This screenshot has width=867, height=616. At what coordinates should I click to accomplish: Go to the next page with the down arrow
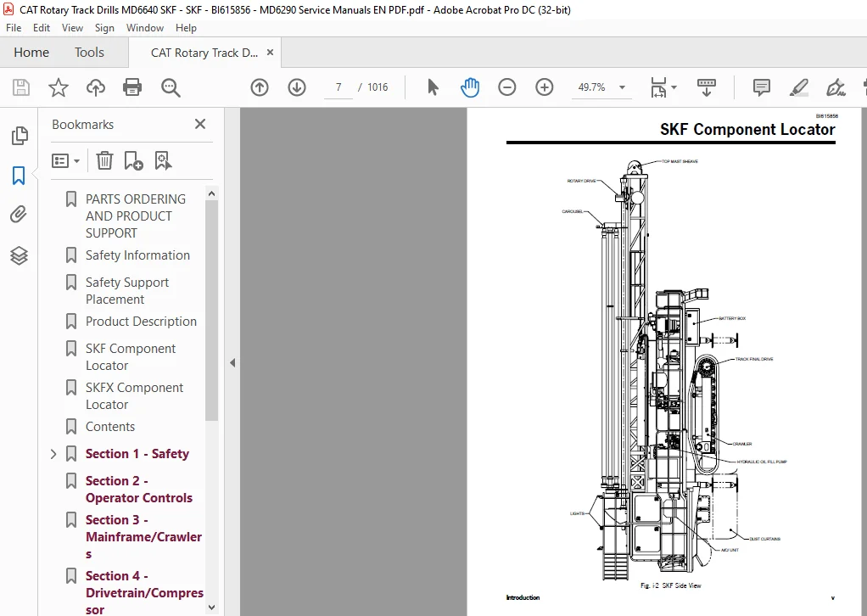pyautogui.click(x=297, y=87)
